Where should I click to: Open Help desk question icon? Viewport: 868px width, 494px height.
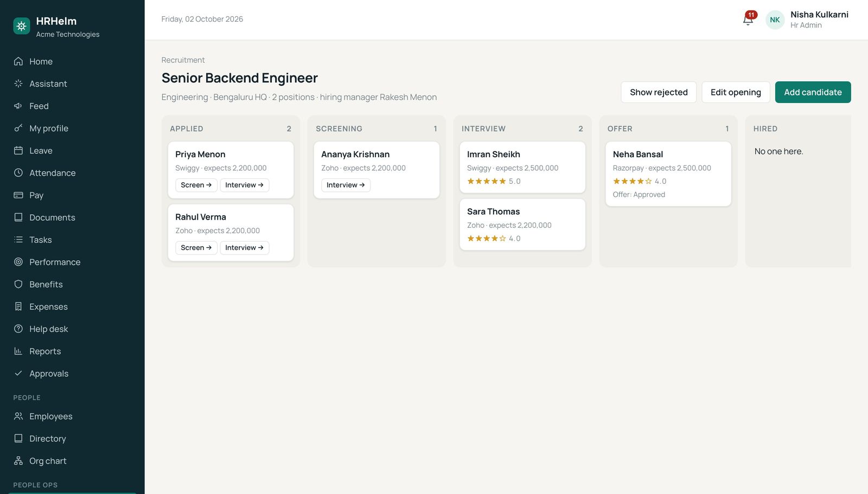tap(18, 329)
